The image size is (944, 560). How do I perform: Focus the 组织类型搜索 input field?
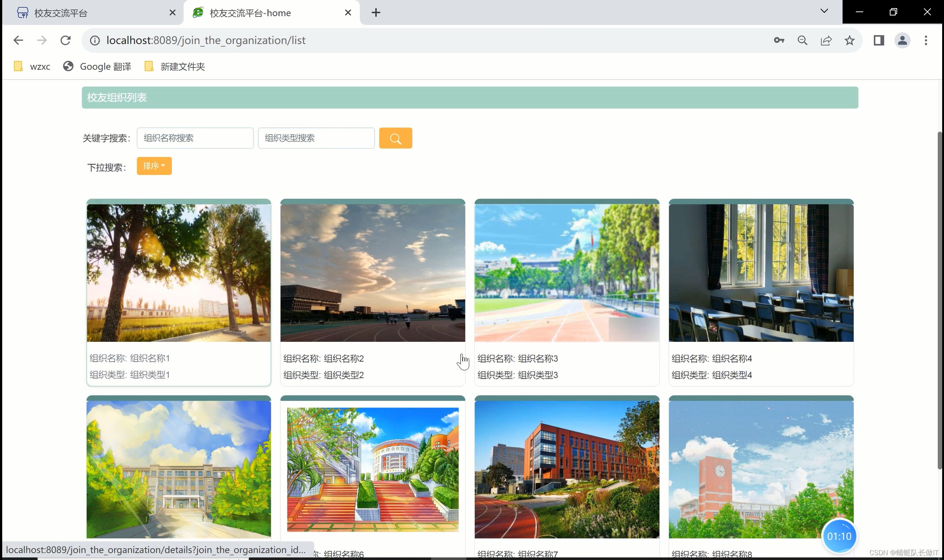[316, 138]
